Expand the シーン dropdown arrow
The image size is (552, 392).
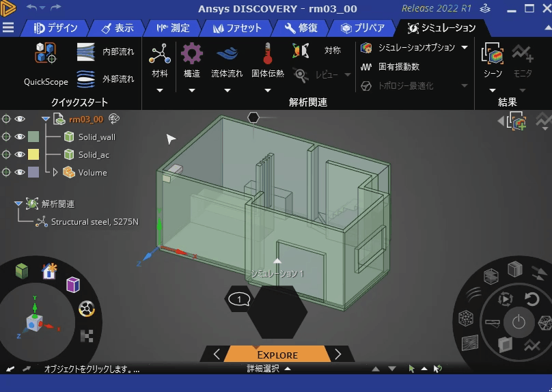[493, 90]
